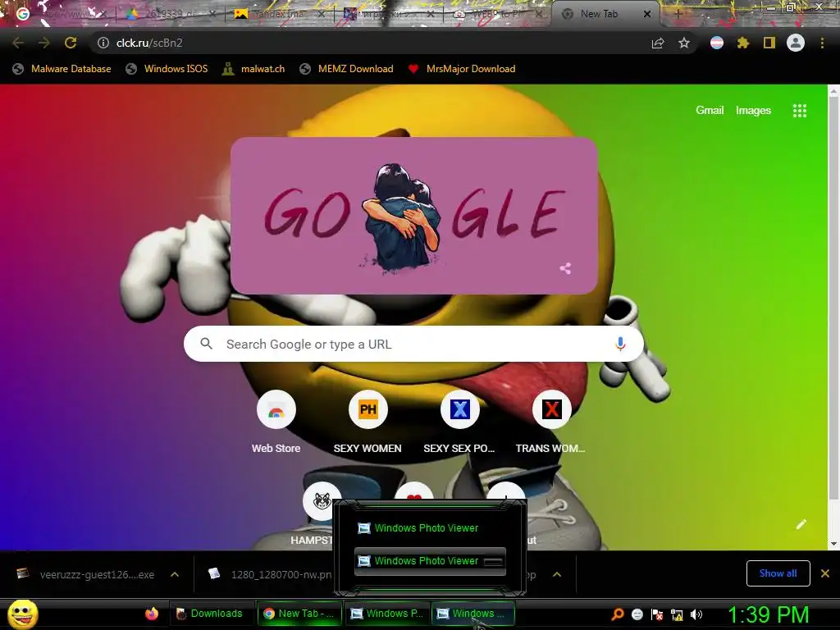
Task: Open the malwat.ch bookmark
Action: pos(253,69)
